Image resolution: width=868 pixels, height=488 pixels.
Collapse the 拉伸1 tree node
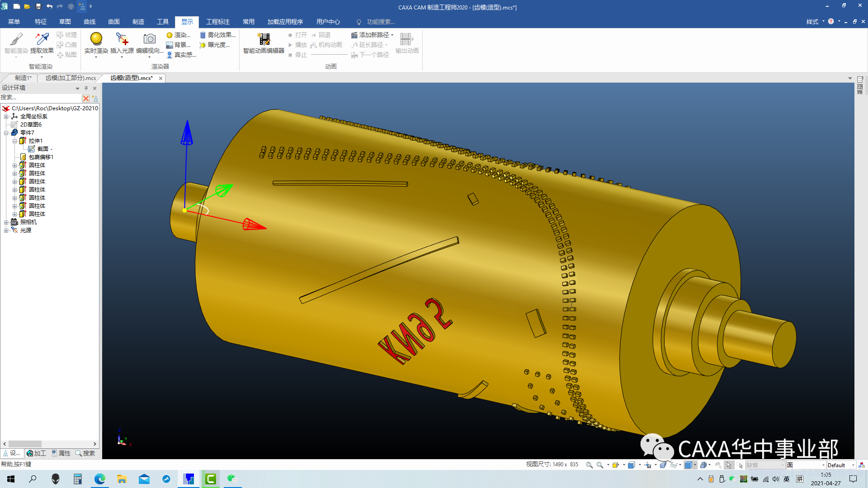(14, 141)
